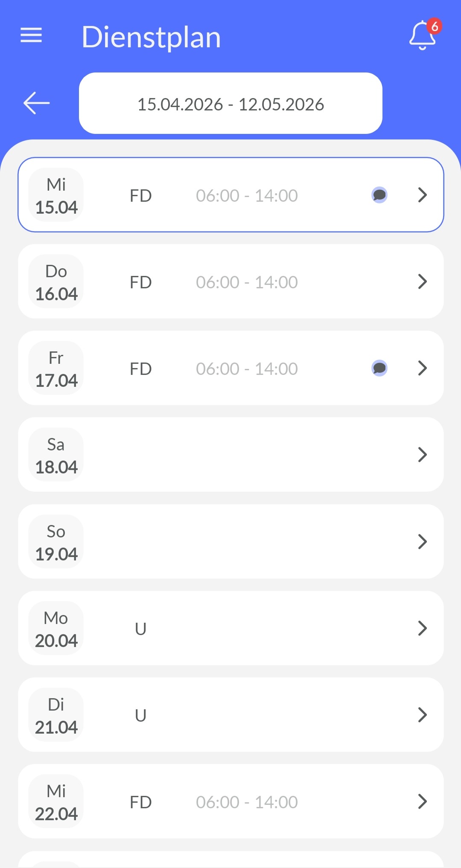The image size is (461, 868).
Task: Open the comment bubble on Fr 17.04
Action: 379,368
